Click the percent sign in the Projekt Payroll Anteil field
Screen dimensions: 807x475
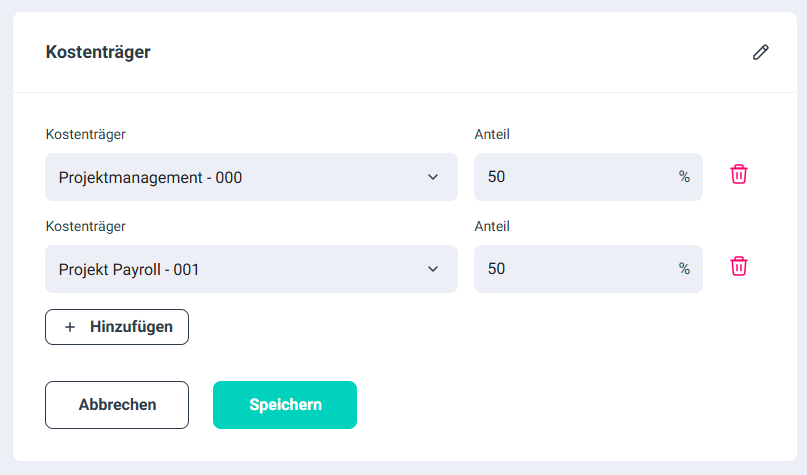pyautogui.click(x=684, y=269)
